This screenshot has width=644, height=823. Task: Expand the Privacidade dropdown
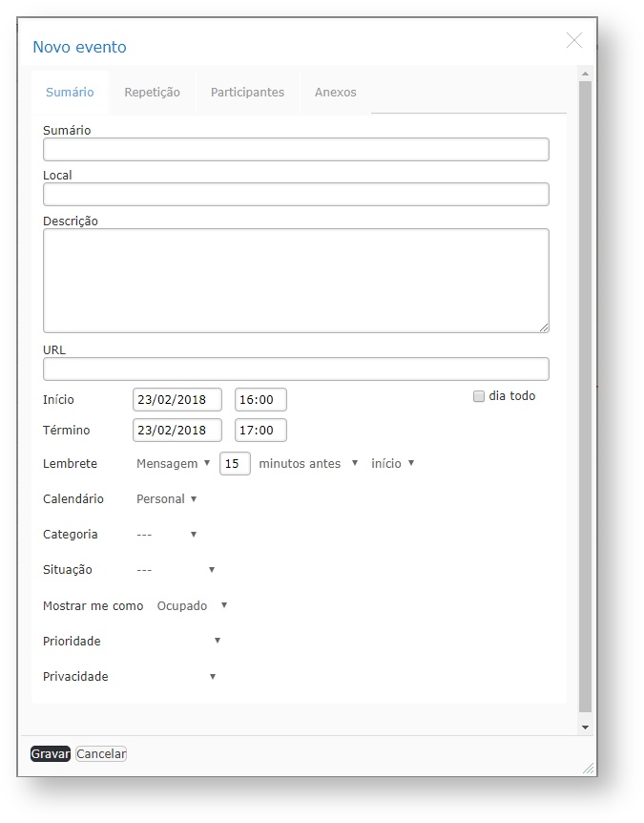pos(177,677)
